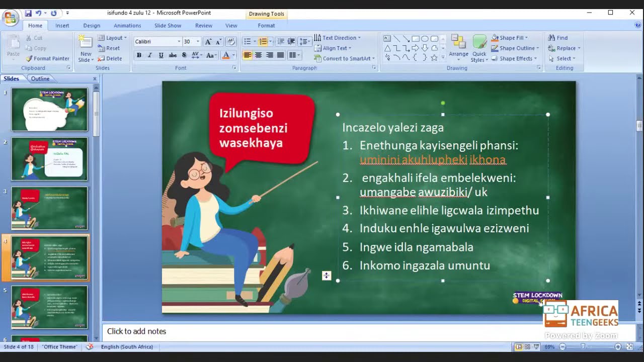
Task: Toggle Italic formatting
Action: coord(149,55)
